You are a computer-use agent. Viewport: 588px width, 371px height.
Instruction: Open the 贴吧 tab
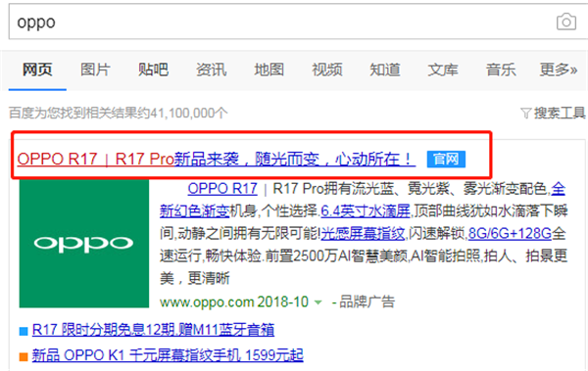pos(153,70)
